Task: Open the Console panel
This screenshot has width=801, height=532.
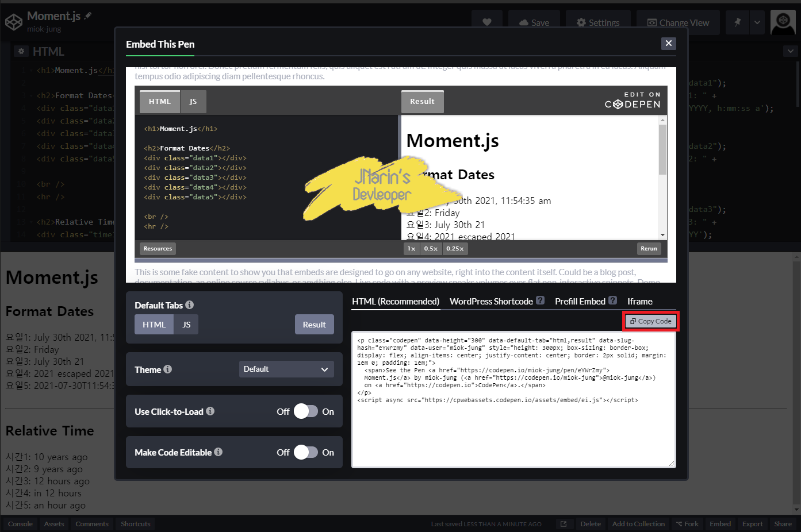Action: (21, 524)
